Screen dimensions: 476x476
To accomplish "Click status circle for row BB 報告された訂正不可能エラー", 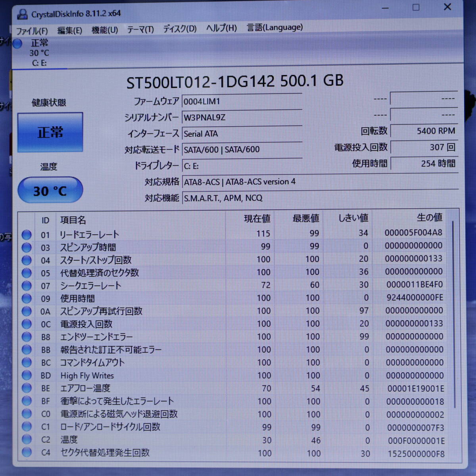I will tap(27, 349).
